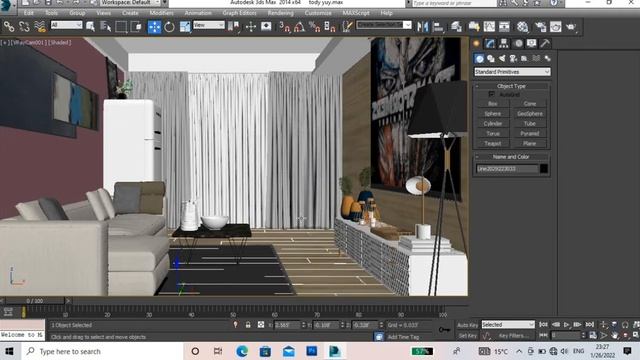Toggle the Graphite ribbon icon

[x=474, y=27]
